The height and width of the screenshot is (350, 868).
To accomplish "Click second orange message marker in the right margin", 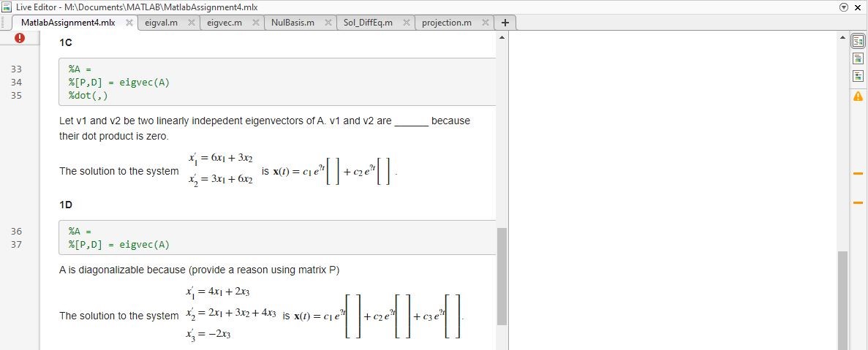I will [858, 202].
